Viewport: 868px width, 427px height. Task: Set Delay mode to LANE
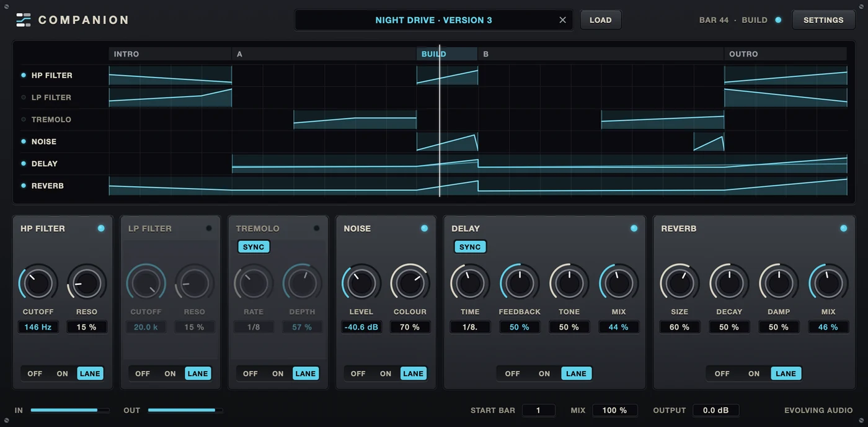[576, 374]
